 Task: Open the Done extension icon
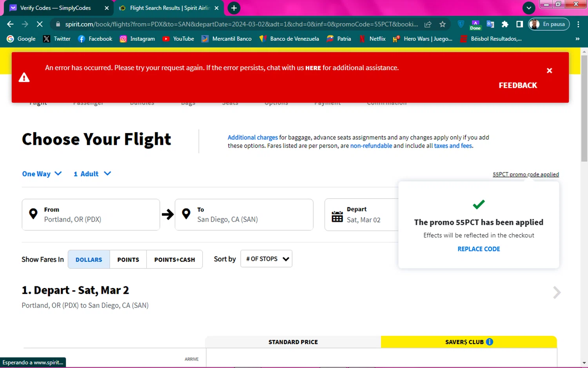pyautogui.click(x=475, y=25)
